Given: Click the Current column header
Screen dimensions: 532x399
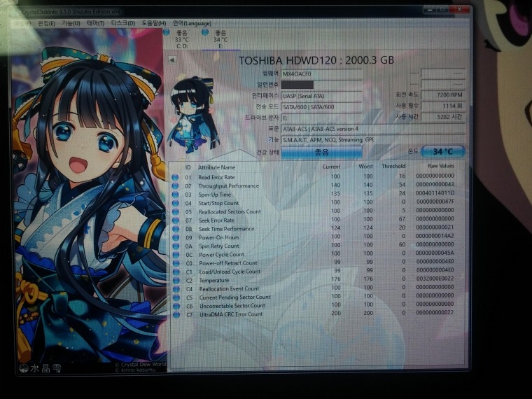Looking at the screenshot, I should coord(331,167).
